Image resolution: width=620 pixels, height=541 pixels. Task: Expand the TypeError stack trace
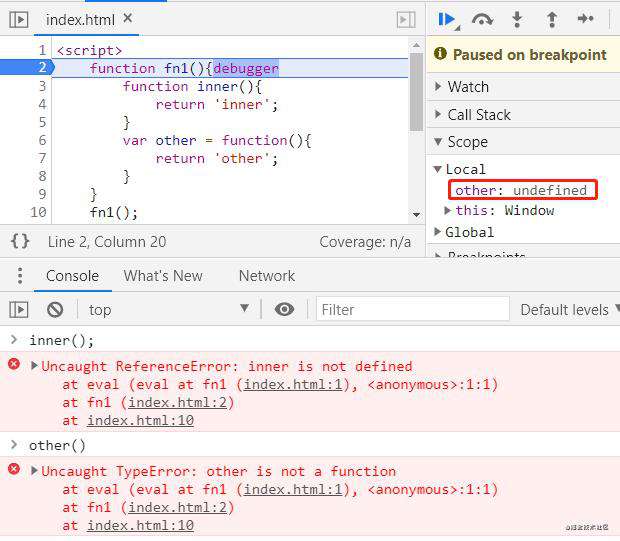point(34,470)
